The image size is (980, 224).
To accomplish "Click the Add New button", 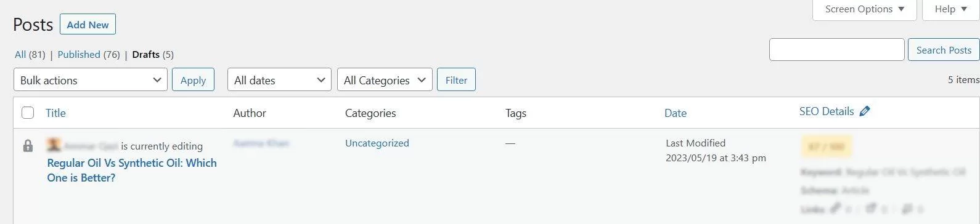I will 88,25.
